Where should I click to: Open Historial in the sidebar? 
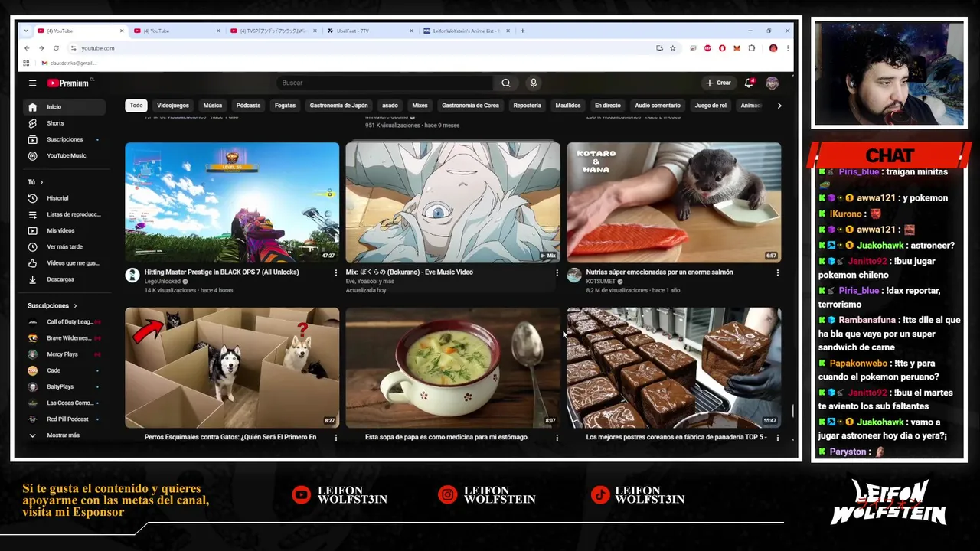[x=64, y=198]
